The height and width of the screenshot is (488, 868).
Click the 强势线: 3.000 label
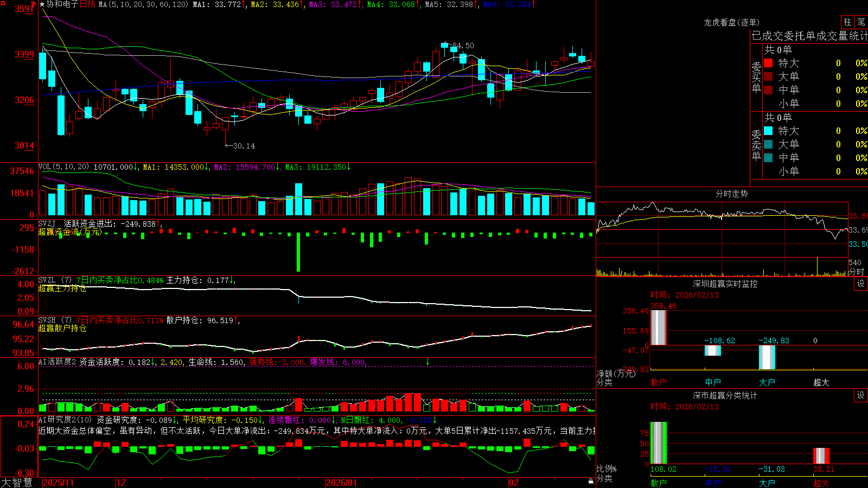pos(277,362)
